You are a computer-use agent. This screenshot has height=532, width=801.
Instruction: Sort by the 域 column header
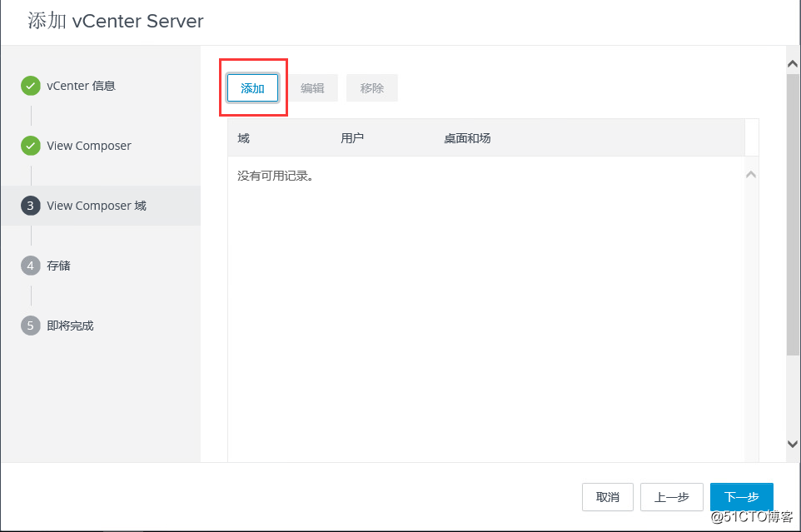tap(244, 138)
